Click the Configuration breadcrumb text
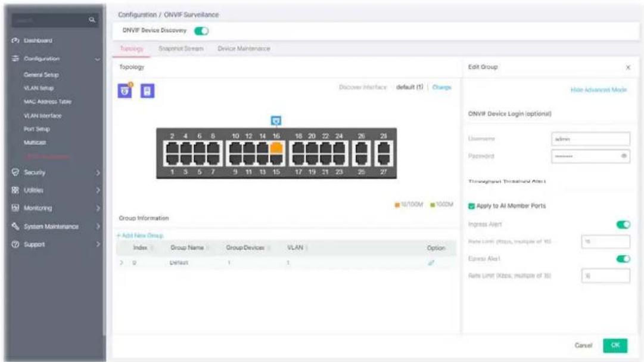The height and width of the screenshot is (362, 644). pos(137,15)
